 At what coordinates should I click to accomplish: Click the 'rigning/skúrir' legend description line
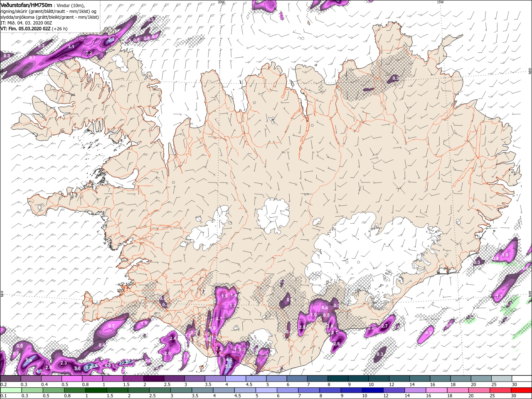point(48,11)
